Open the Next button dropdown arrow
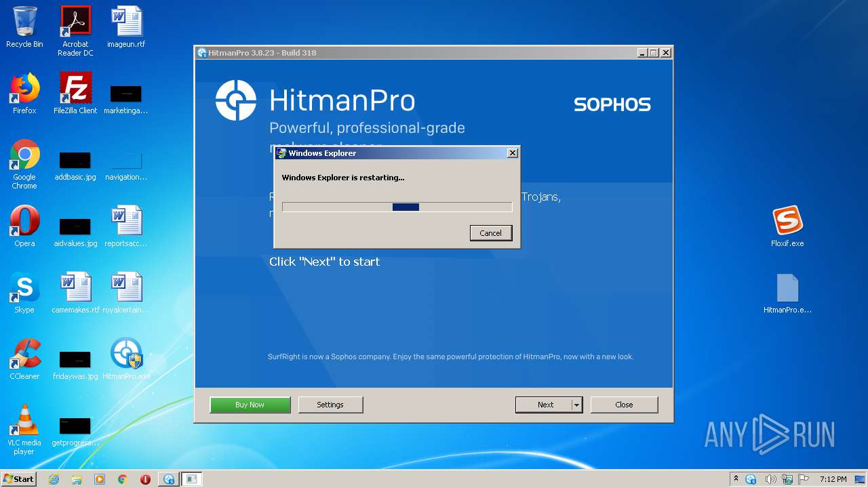This screenshot has height=488, width=868. (x=576, y=405)
